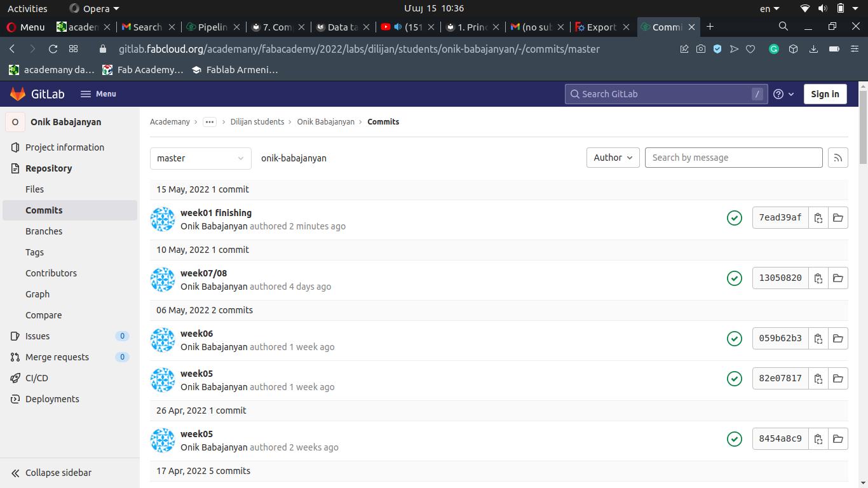Click the Sign in button
The width and height of the screenshot is (868, 488).
point(825,94)
